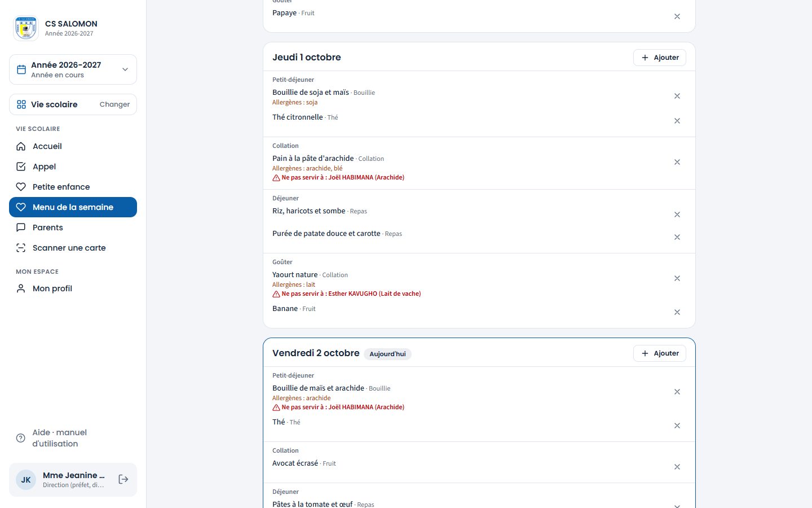This screenshot has width=812, height=508.
Task: Delete Yaourt nature from Goûter
Action: (x=677, y=278)
